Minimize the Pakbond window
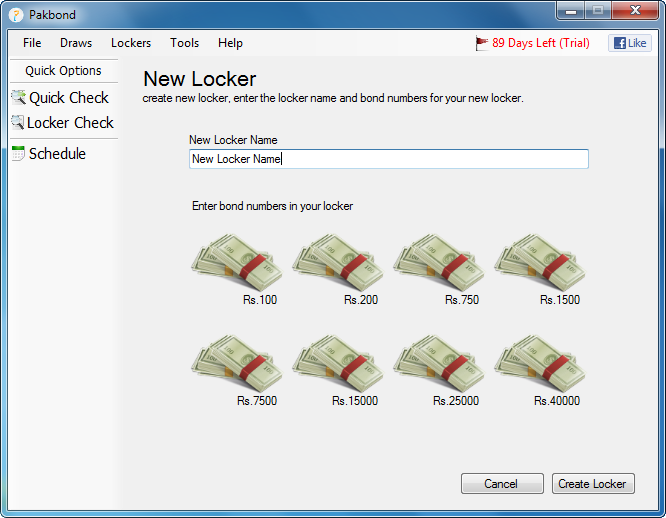This screenshot has height=518, width=666. tap(571, 11)
